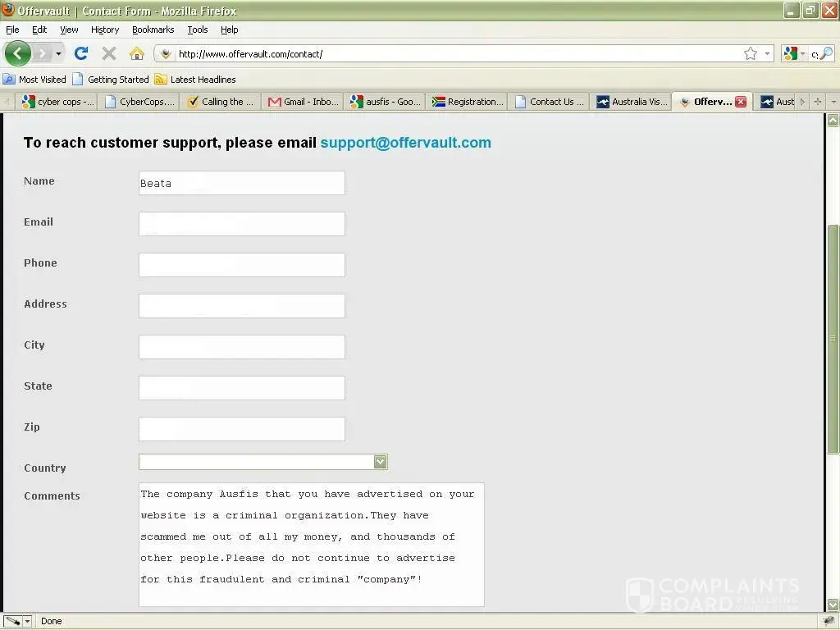
Task: Open the search engine selector dropdown
Action: [x=794, y=54]
